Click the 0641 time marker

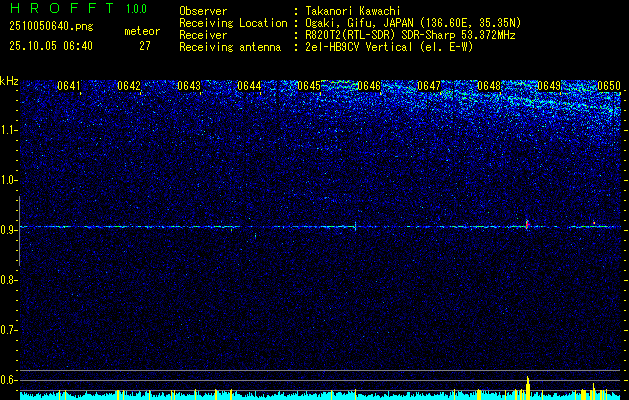[69, 86]
